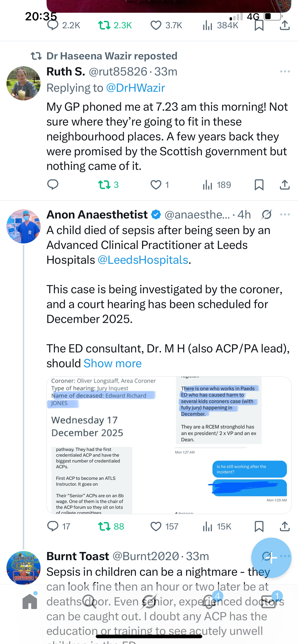
Task: Reply to Ruth S.'s post
Action: (x=53, y=185)
